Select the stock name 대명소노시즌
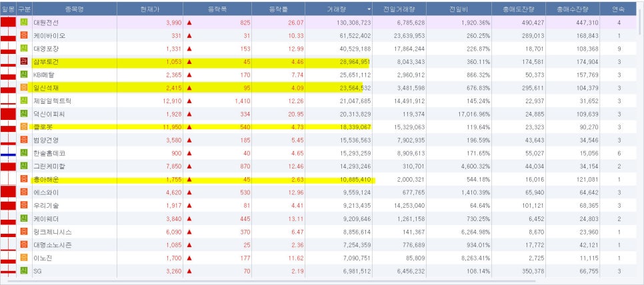The width and height of the screenshot is (644, 285). 53,245
